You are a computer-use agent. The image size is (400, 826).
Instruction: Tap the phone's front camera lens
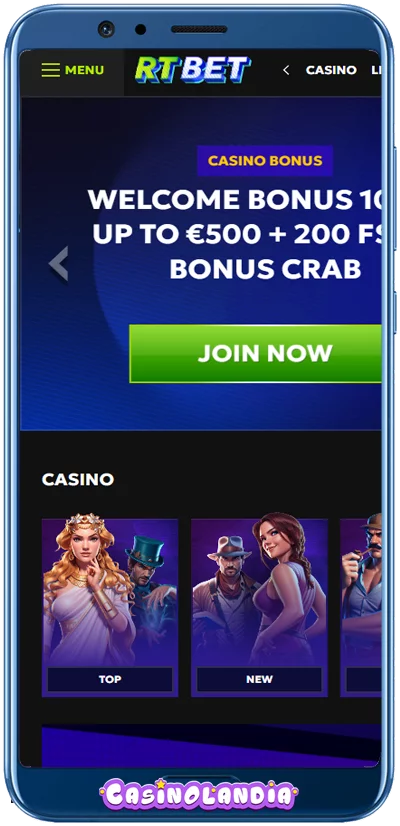pos(106,28)
